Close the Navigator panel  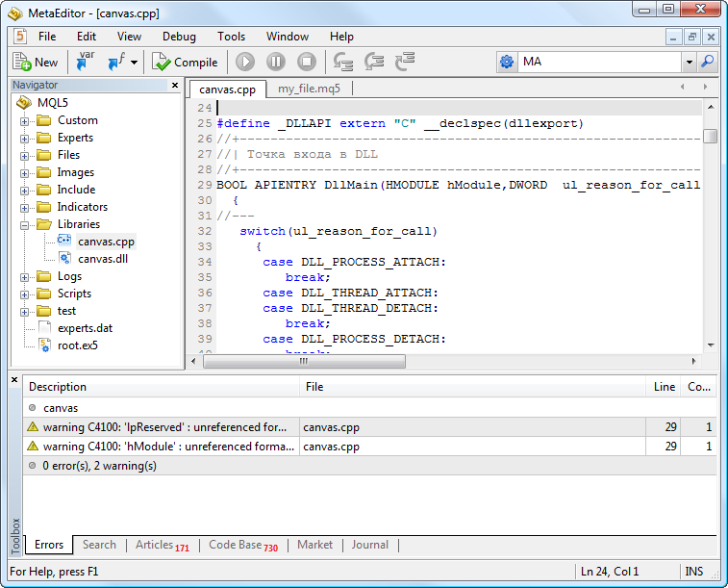(175, 85)
